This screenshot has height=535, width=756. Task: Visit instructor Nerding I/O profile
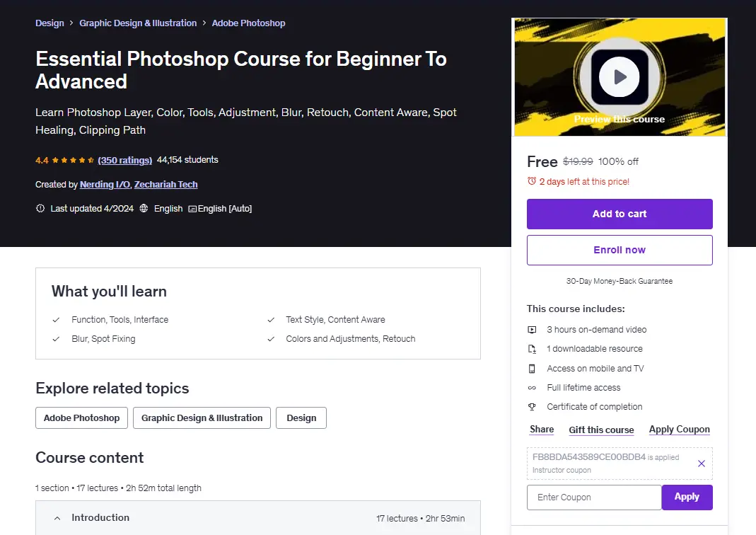click(105, 184)
